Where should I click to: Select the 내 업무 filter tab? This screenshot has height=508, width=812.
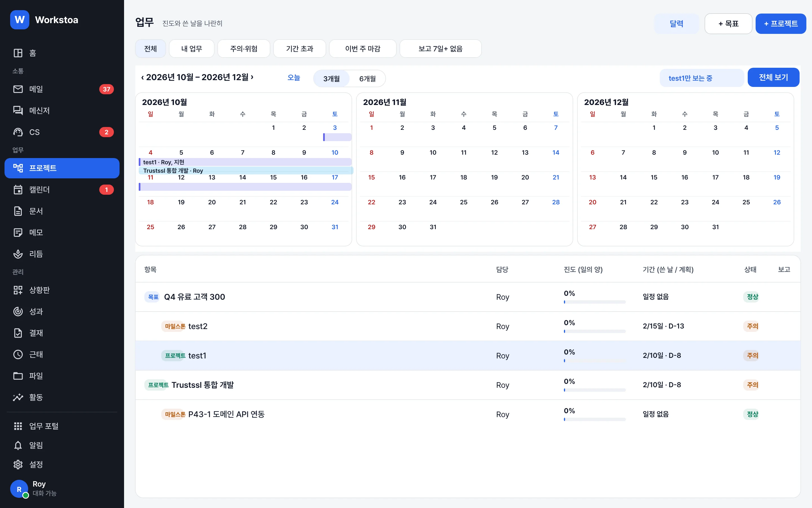click(x=192, y=49)
